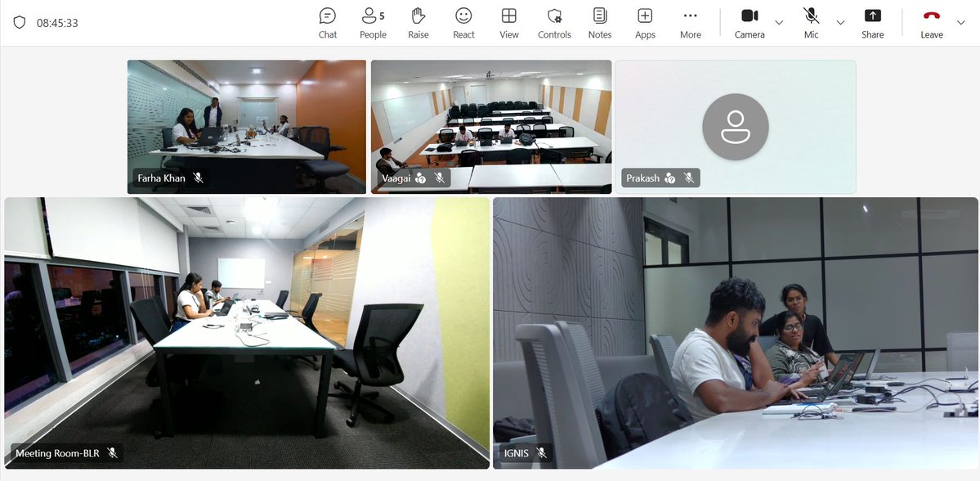Open meeting Notes
The image size is (980, 481).
click(599, 22)
